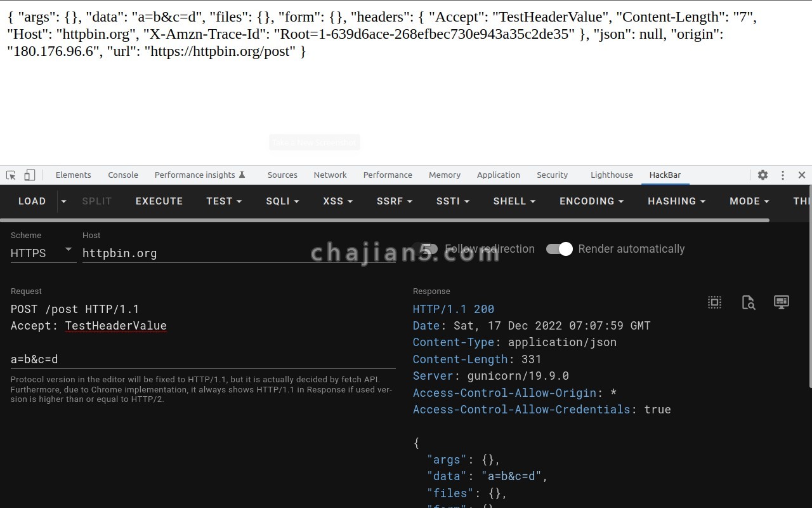Click the Content-Type: application/json line
Screen dimensions: 812x508
514,342
